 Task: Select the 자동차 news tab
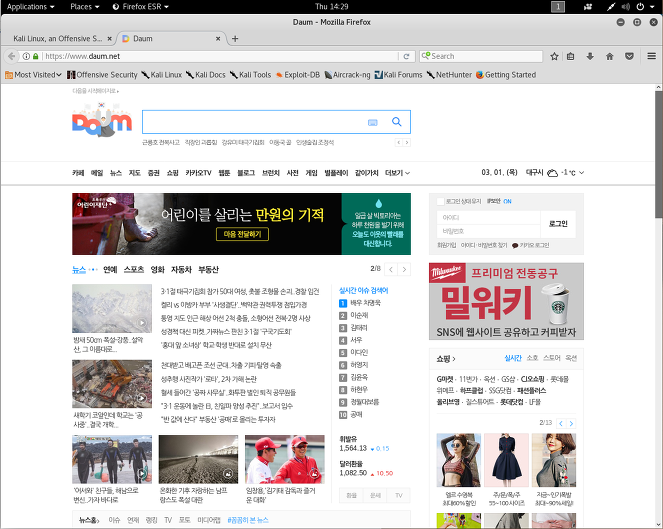(181, 270)
